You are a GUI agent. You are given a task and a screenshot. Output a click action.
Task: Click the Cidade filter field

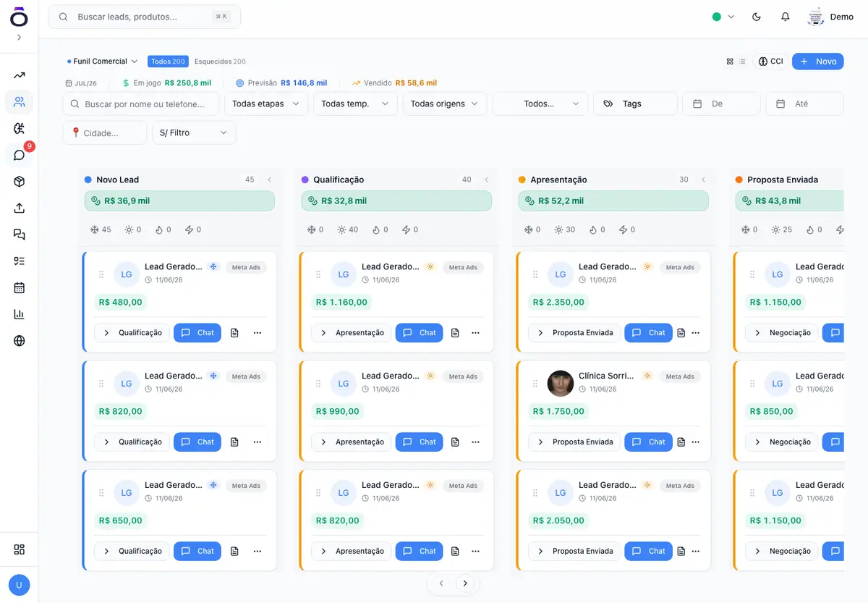[104, 132]
